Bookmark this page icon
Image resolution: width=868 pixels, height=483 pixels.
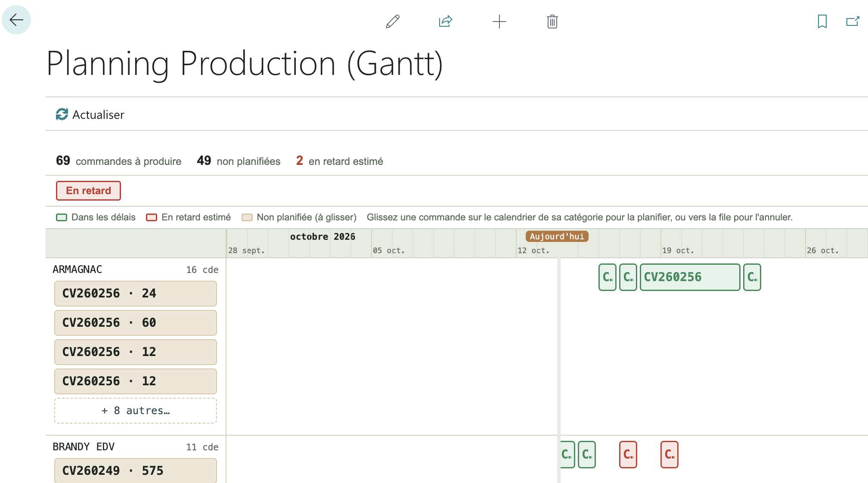(822, 22)
